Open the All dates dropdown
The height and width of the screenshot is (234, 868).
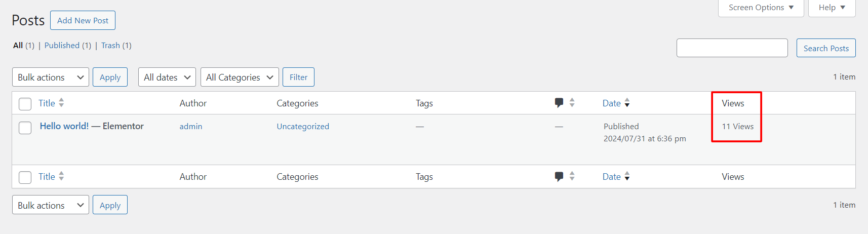[167, 77]
